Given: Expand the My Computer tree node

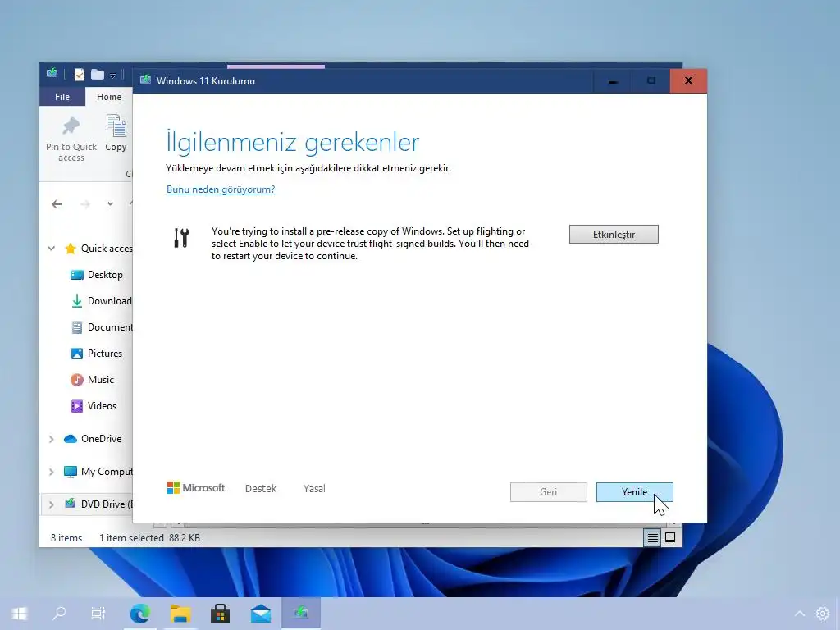Looking at the screenshot, I should 52,472.
